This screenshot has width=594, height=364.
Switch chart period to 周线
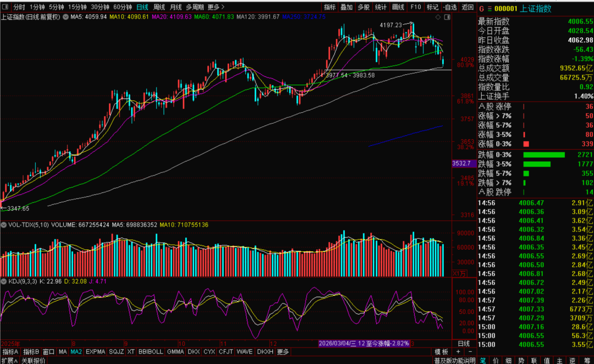click(159, 7)
